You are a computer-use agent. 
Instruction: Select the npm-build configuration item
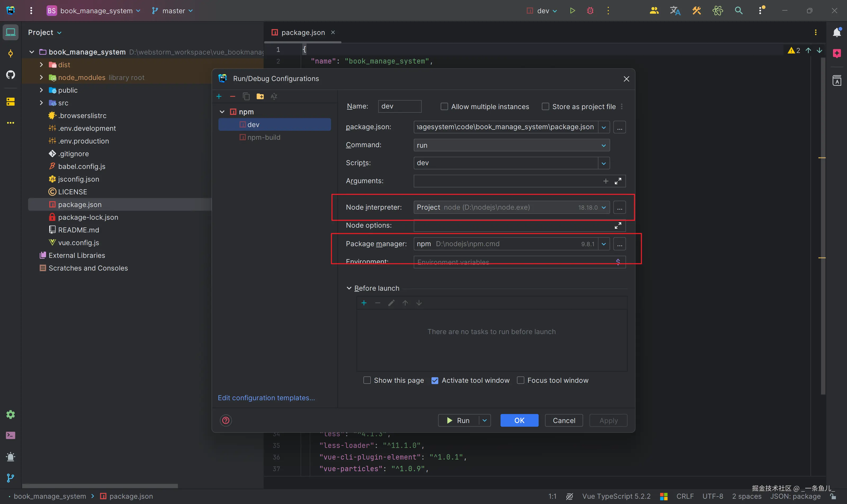click(x=264, y=137)
